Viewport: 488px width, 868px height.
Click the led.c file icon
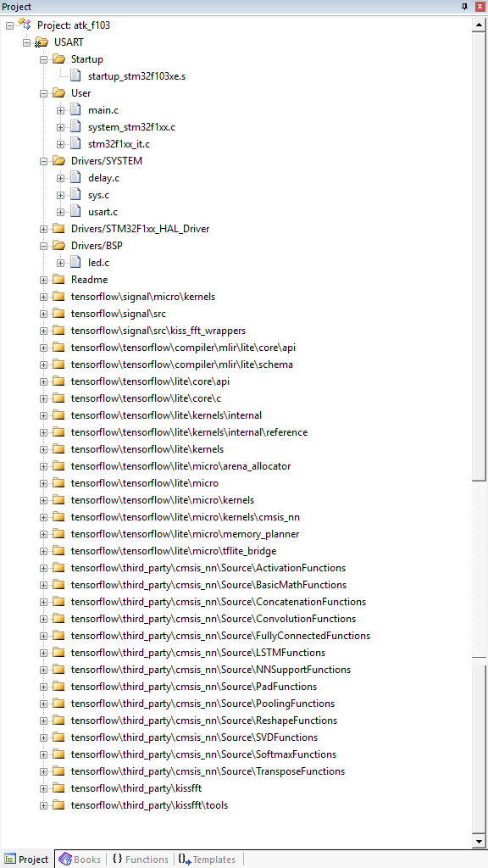[76, 263]
